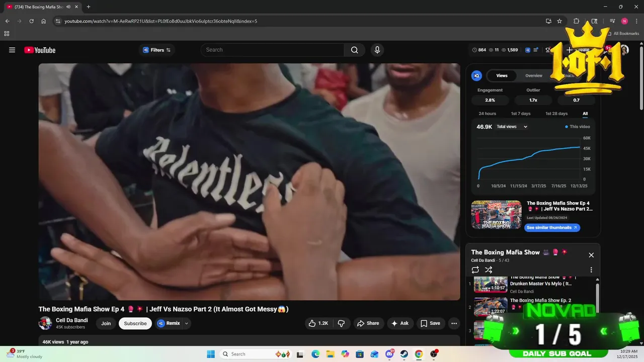Click the Windows taskbar search box
Screen dimensions: 644x362
point(256,354)
